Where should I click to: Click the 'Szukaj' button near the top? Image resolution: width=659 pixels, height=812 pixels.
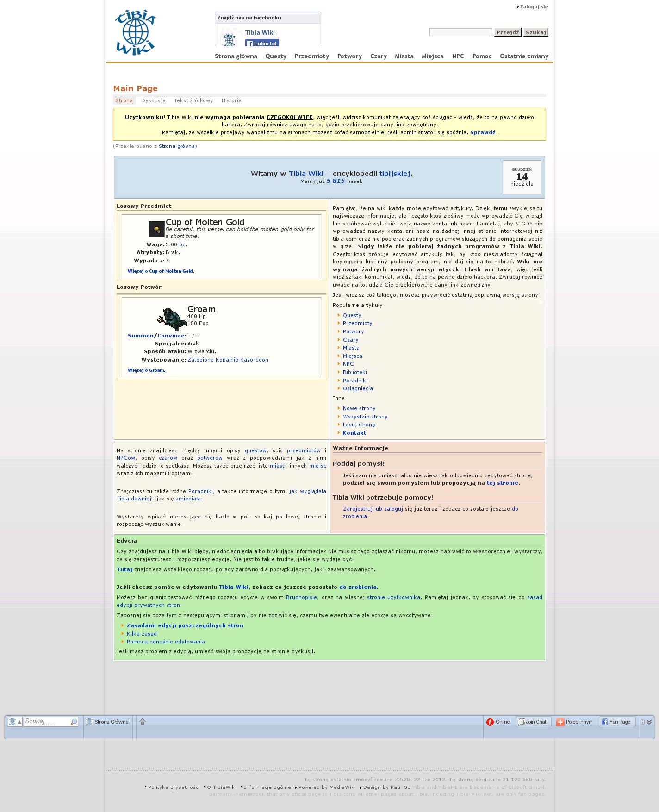[x=536, y=32]
